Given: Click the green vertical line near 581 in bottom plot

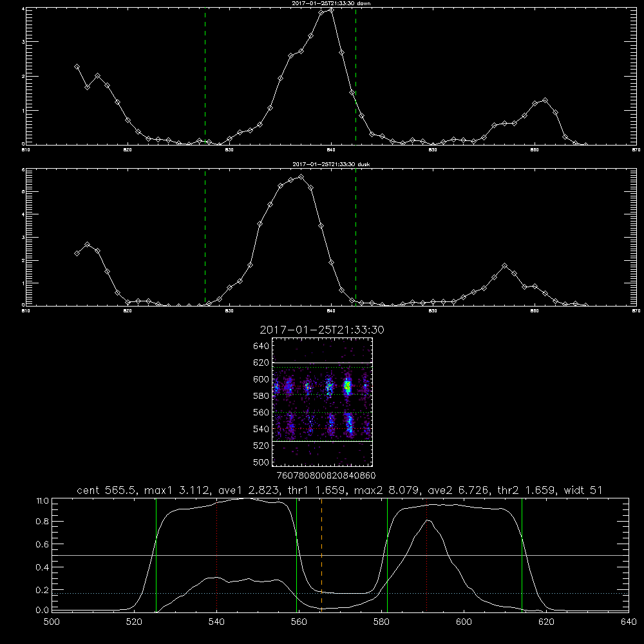Looking at the screenshot, I should pyautogui.click(x=387, y=555).
